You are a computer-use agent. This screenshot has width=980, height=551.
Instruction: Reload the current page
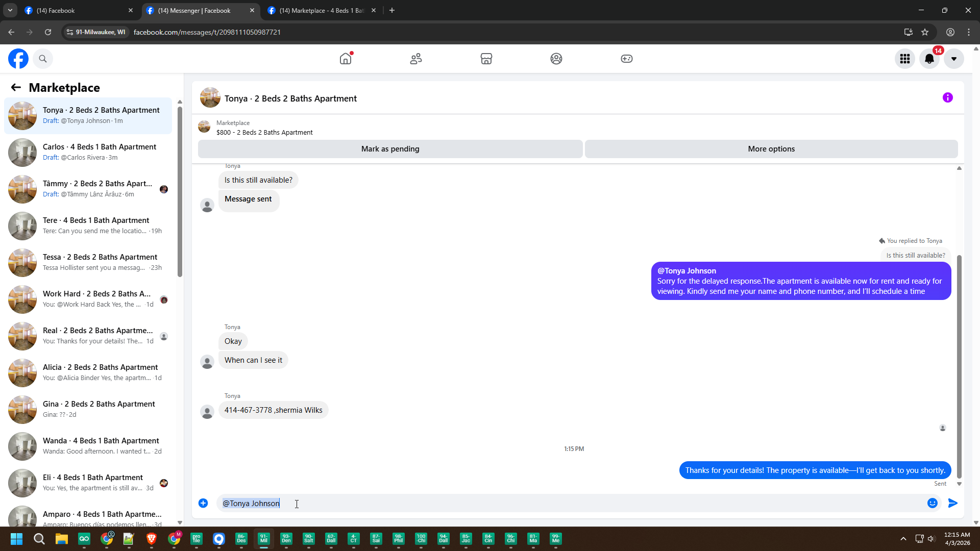(x=48, y=32)
